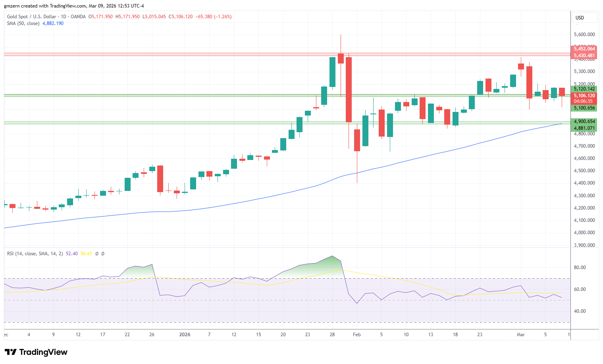Click the 4,000.000 price axis tick
This screenshot has width=603, height=364.
click(584, 233)
